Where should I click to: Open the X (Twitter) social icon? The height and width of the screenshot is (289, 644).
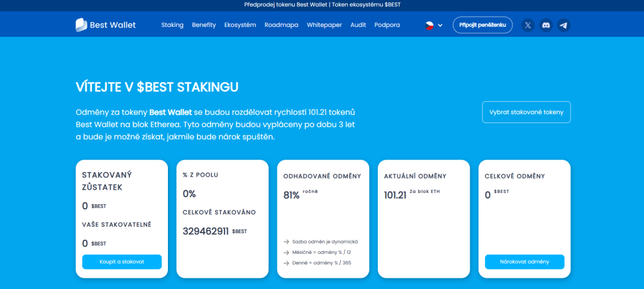click(528, 25)
